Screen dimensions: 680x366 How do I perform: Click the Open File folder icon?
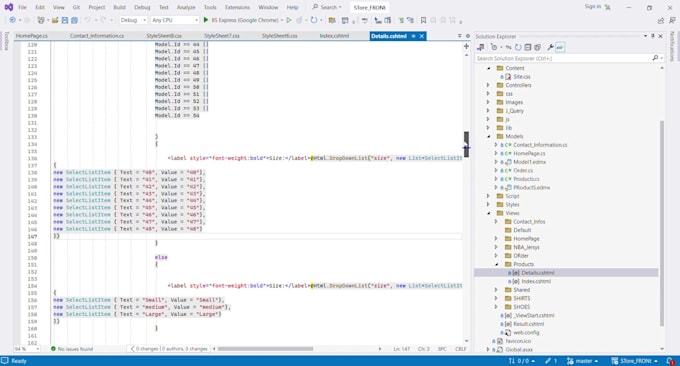click(55, 20)
